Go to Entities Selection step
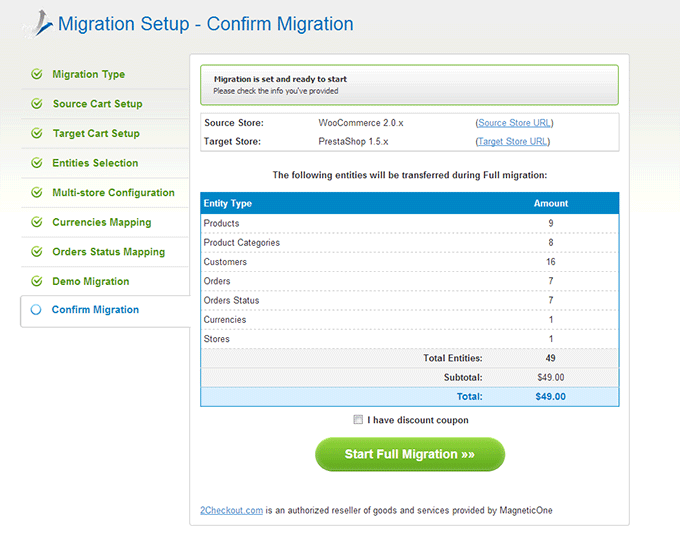The image size is (680, 543). point(95,163)
